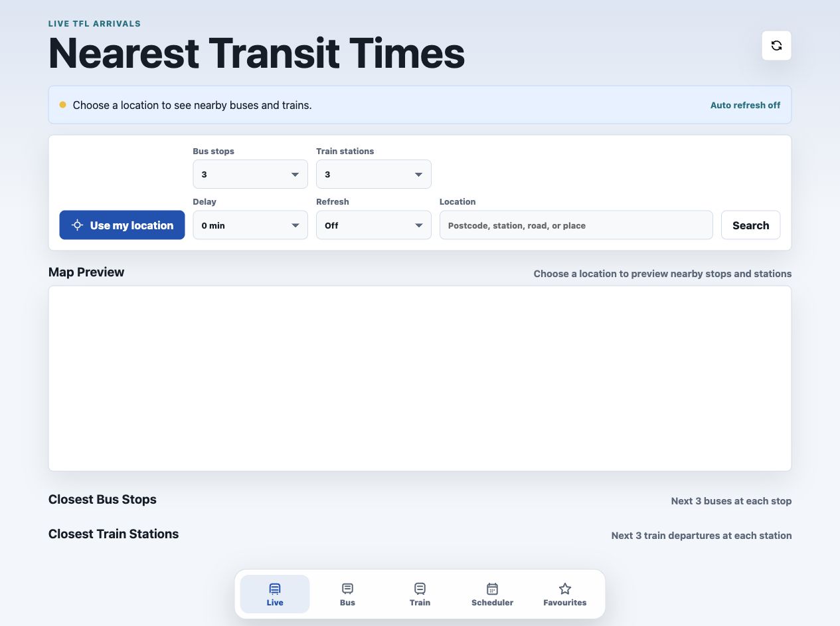Viewport: 840px width, 626px height.
Task: Click the Nearest Transit Times title
Action: click(x=256, y=53)
